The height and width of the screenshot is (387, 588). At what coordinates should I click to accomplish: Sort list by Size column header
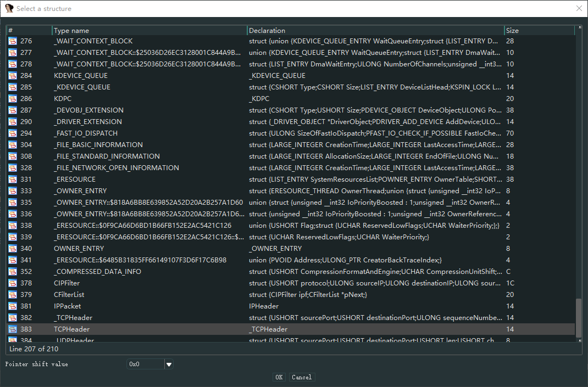[x=539, y=31]
